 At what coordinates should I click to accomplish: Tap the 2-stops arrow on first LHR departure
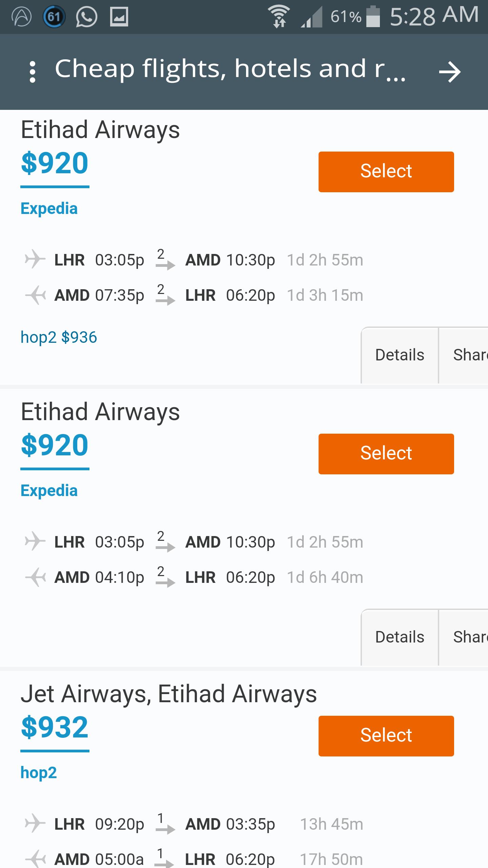point(165,260)
